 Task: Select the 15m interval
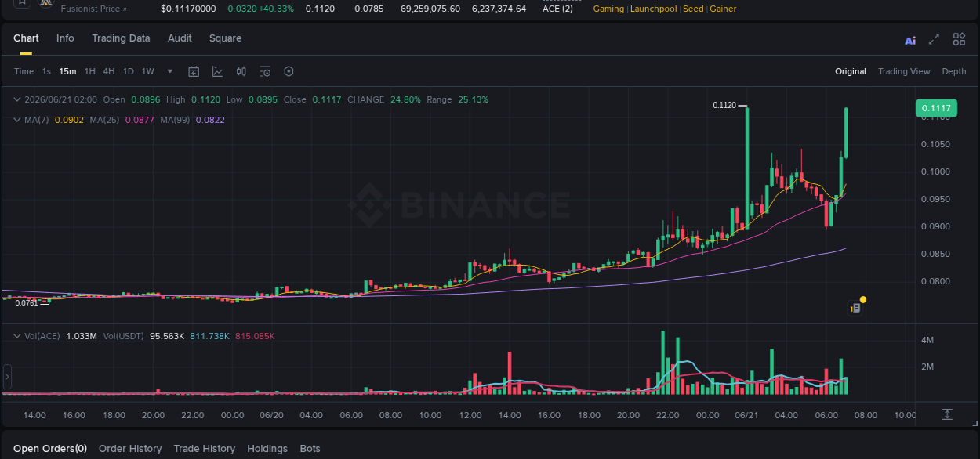[67, 71]
